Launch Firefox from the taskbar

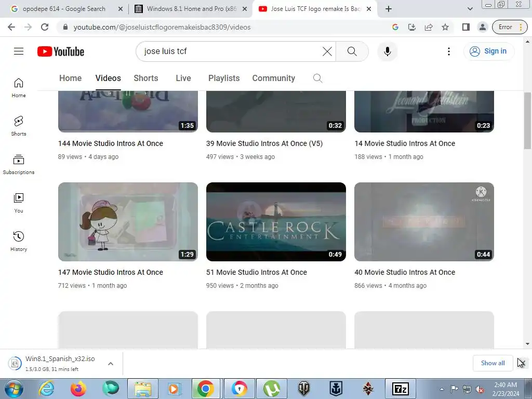78,389
